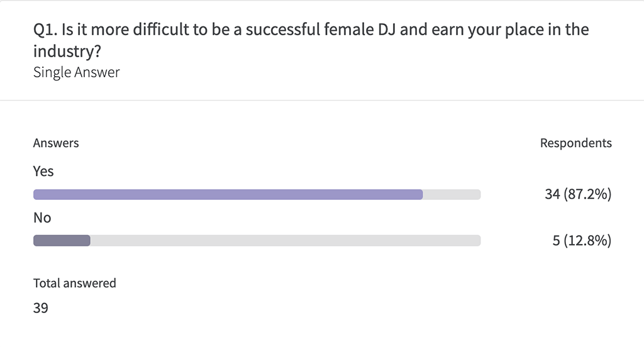The width and height of the screenshot is (644, 347).
Task: Click the divider line under the question header
Action: click(322, 100)
